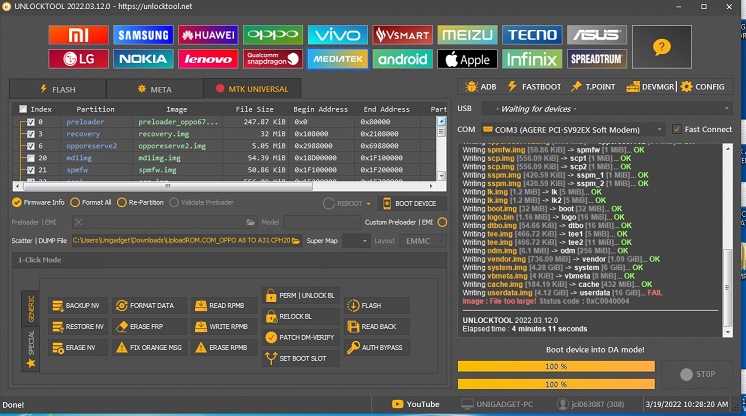Open the Super Map dropdown
746x416 pixels.
coord(356,241)
